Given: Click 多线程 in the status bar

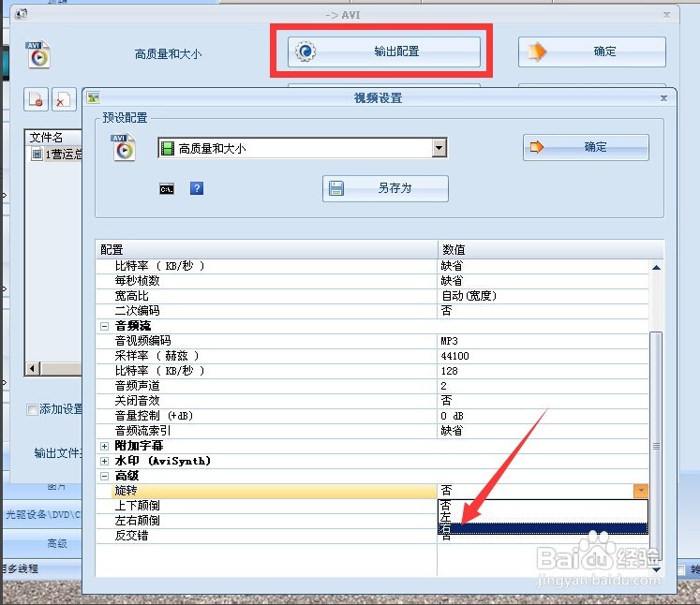Looking at the screenshot, I should point(22,568).
